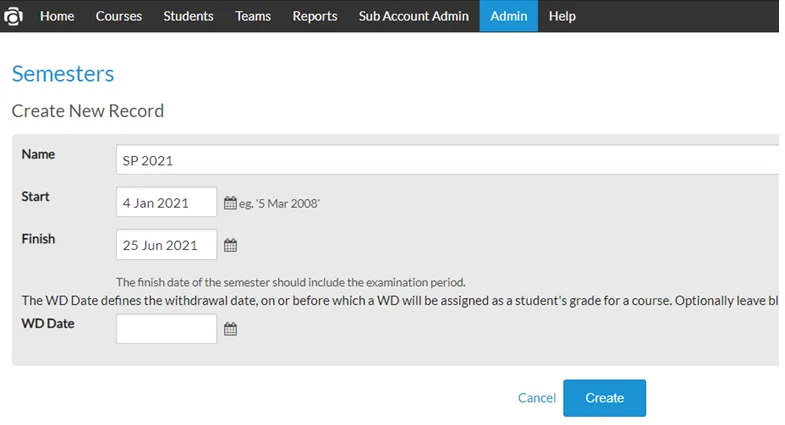
Task: Open calendar picker for Finish date
Action: pos(230,245)
